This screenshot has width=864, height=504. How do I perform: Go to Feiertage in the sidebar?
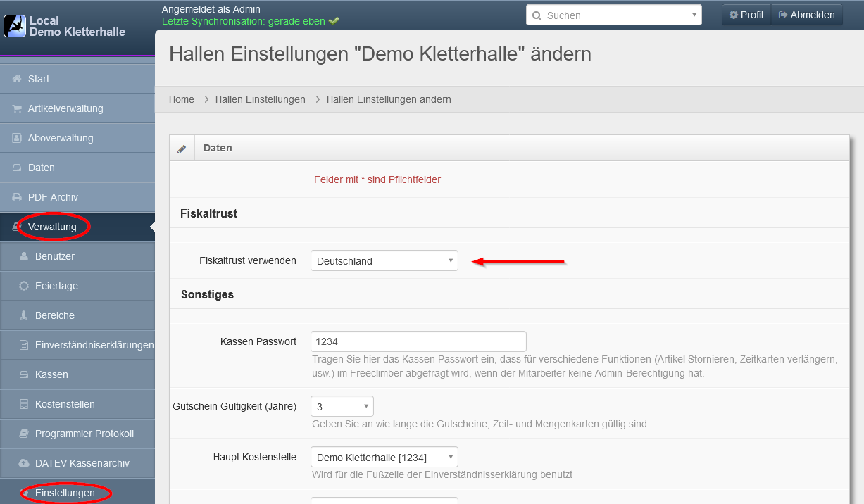pyautogui.click(x=56, y=286)
